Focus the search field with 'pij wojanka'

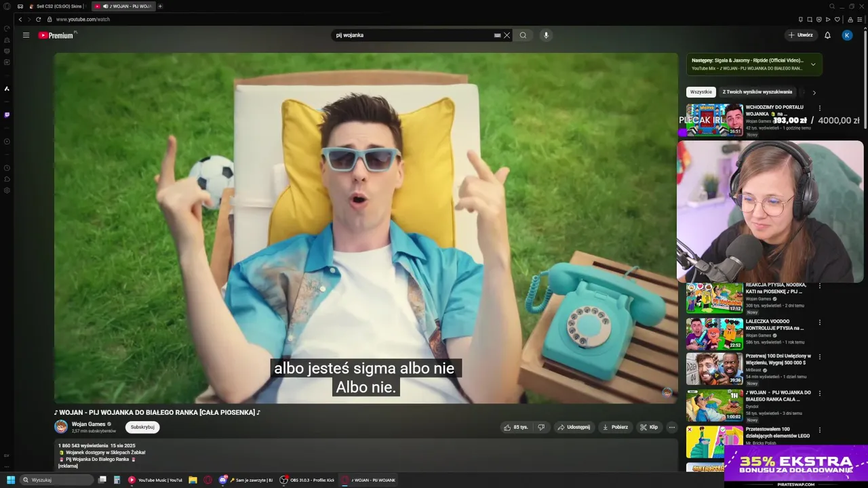(412, 35)
